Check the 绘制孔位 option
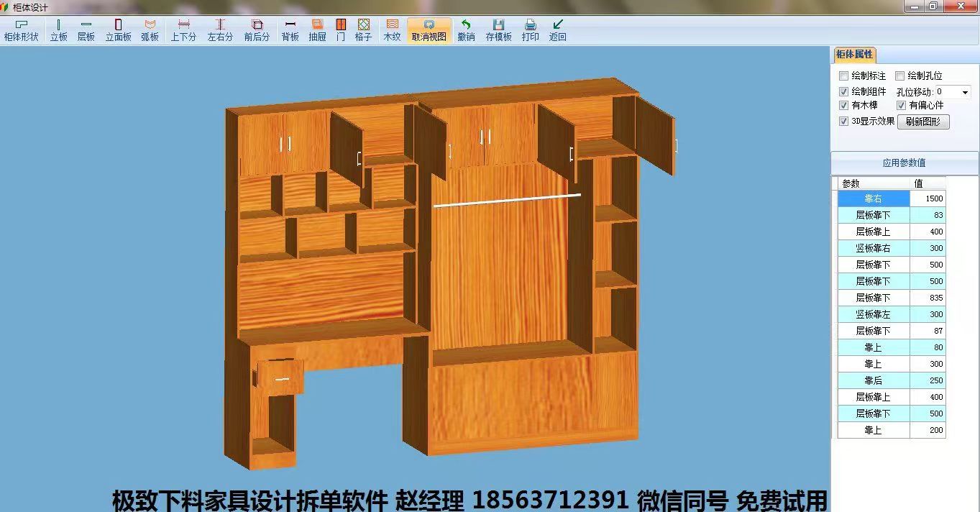Viewport: 980px width, 512px height. click(900, 76)
